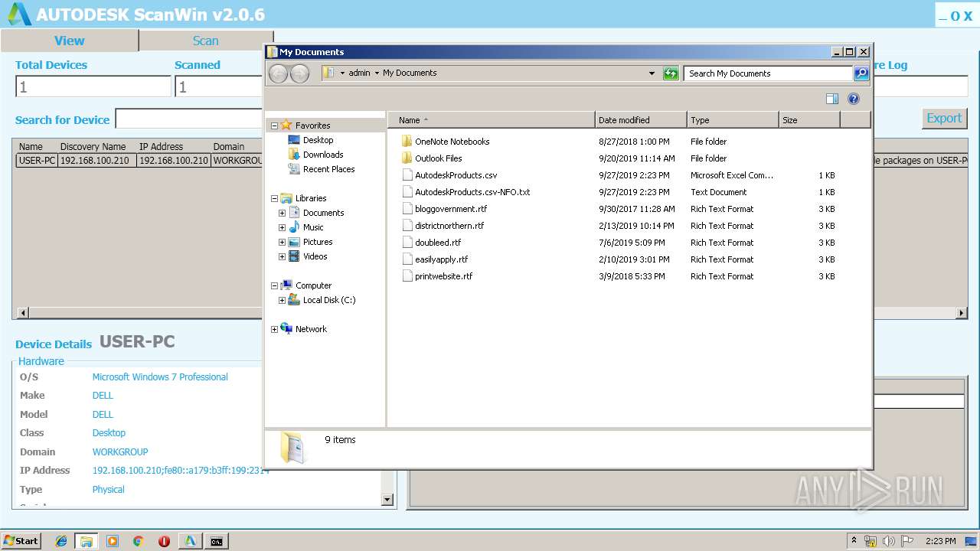
Task: Select the bloggovernment.rtf file icon
Action: [407, 209]
